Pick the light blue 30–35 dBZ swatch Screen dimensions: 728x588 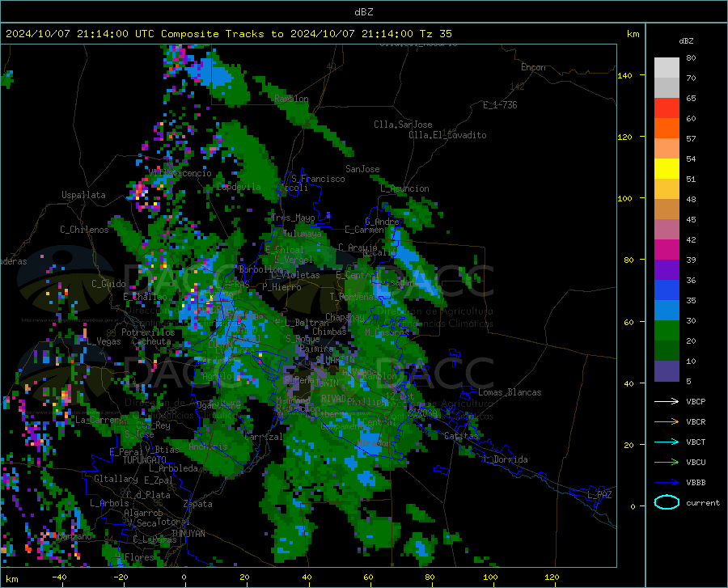tap(667, 311)
